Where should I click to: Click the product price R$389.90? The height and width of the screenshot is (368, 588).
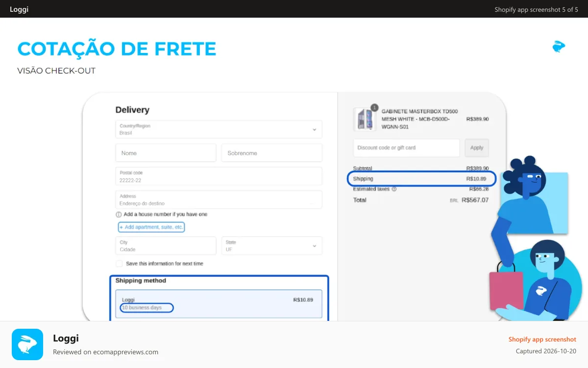[477, 119]
